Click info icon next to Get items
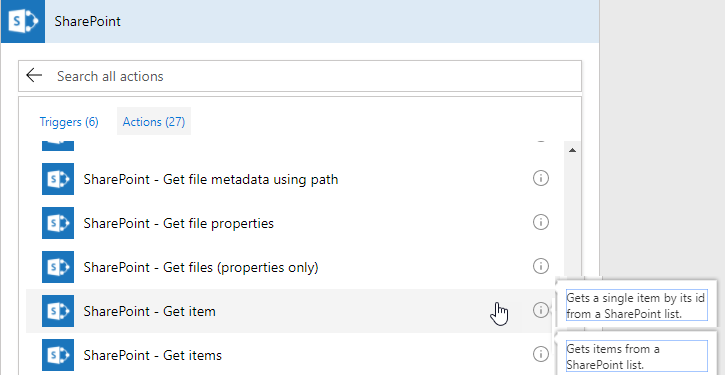 pos(541,354)
